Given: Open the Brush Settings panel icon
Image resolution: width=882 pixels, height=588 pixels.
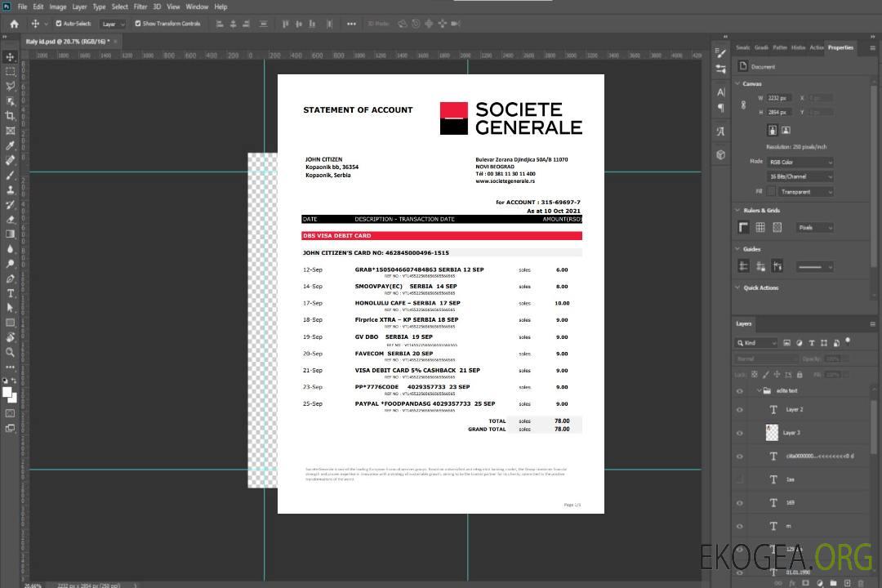Looking at the screenshot, I should (x=720, y=53).
